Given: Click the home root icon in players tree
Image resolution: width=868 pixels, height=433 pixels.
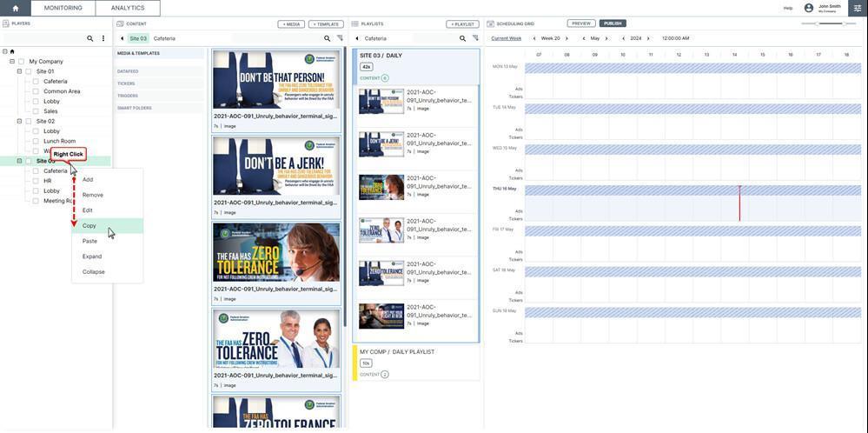Looking at the screenshot, I should coord(12,51).
